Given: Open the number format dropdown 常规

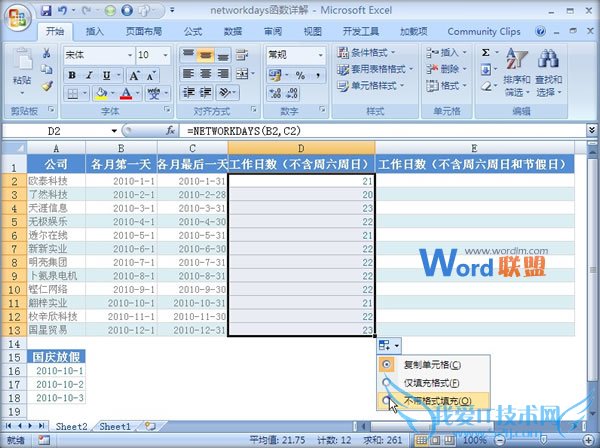Looking at the screenshot, I should click(320, 55).
